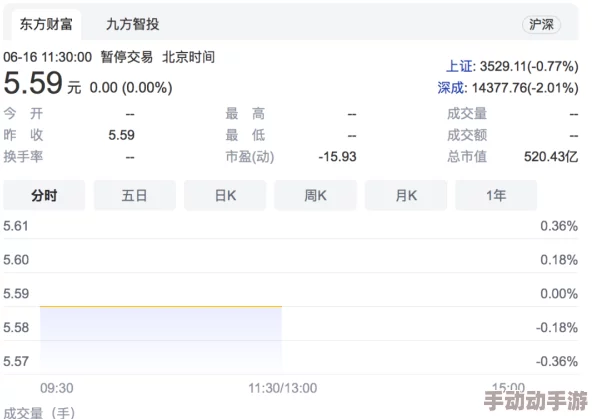Image resolution: width=594 pixels, height=419 pixels.
Task: Click the 成交量 label in stats grid
Action: [x=467, y=113]
